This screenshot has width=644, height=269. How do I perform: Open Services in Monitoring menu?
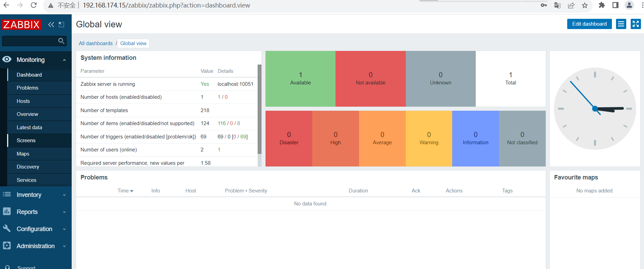(x=40, y=180)
